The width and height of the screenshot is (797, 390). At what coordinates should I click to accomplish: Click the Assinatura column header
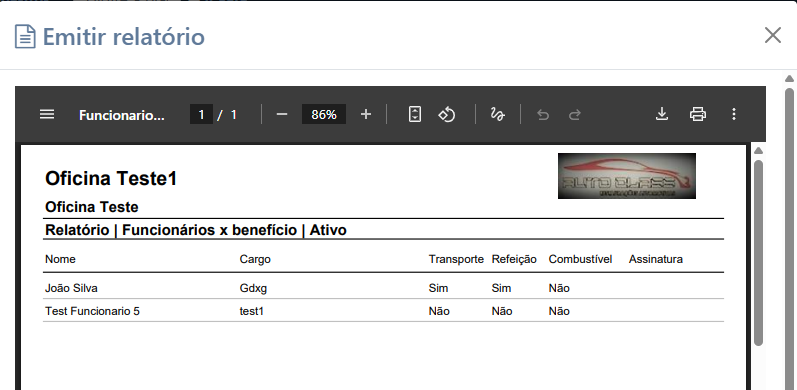click(x=656, y=259)
